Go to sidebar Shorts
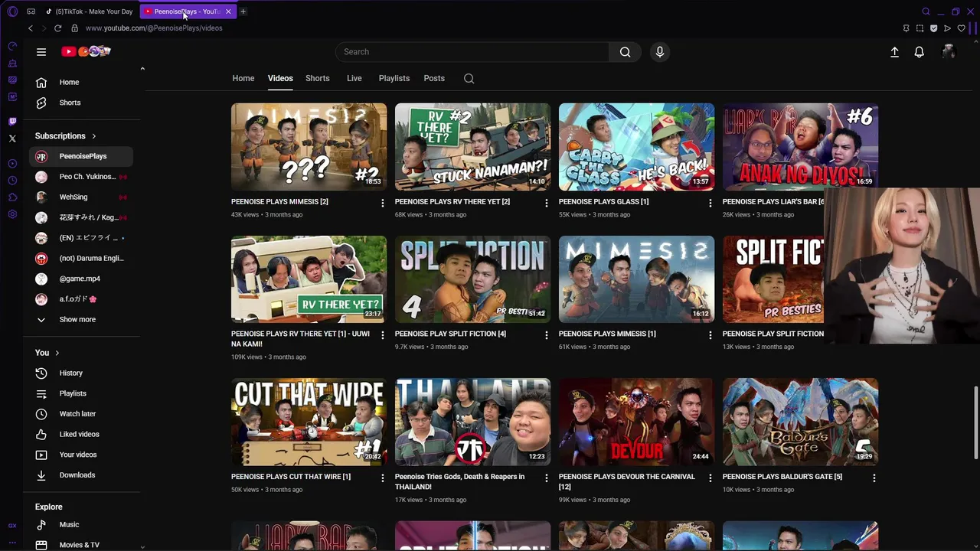Screen dimensions: 980x551 [x=81, y=103]
